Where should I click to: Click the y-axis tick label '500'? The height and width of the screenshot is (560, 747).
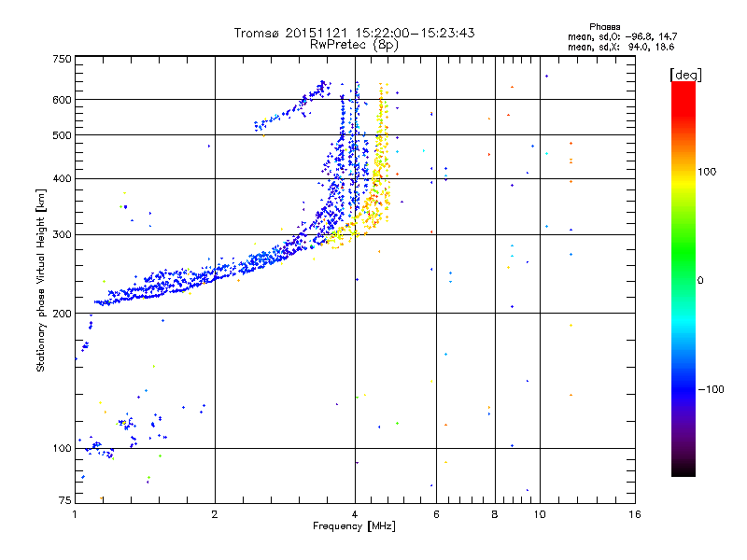click(62, 135)
